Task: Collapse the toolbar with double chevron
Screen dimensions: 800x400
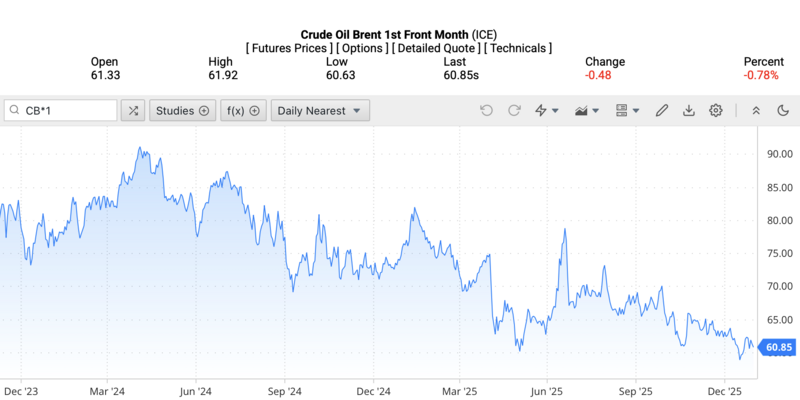Action: pyautogui.click(x=755, y=110)
